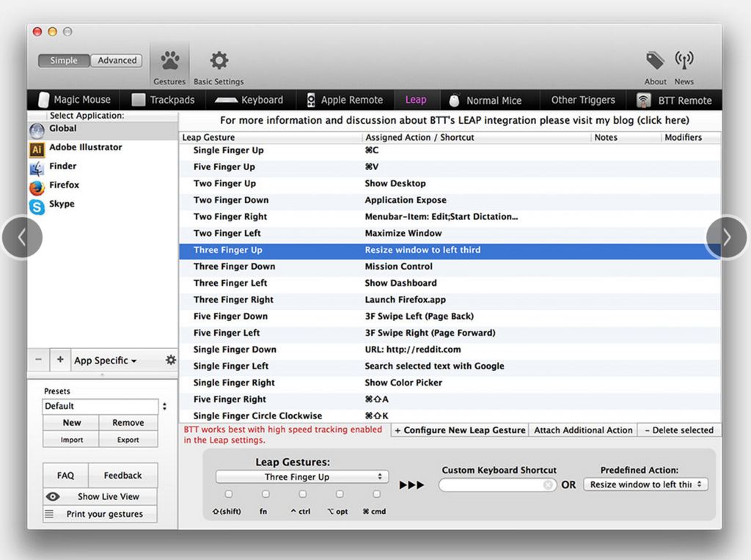Screen dimensions: 751x560
Task: Click the Modifiers column header
Action: 692,137
